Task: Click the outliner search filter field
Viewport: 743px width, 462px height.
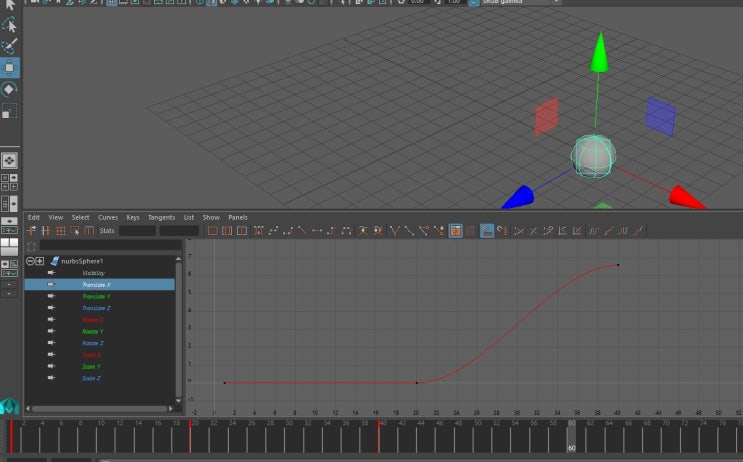Action: (x=110, y=245)
